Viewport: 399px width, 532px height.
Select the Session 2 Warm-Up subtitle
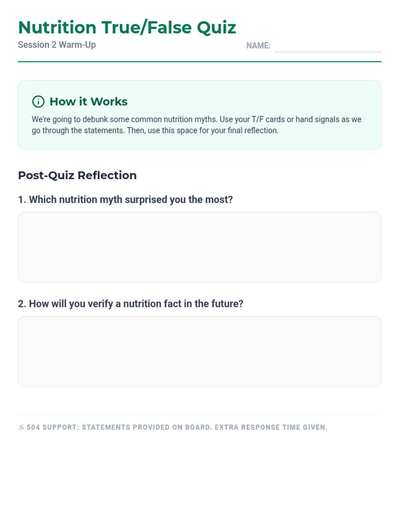point(57,45)
